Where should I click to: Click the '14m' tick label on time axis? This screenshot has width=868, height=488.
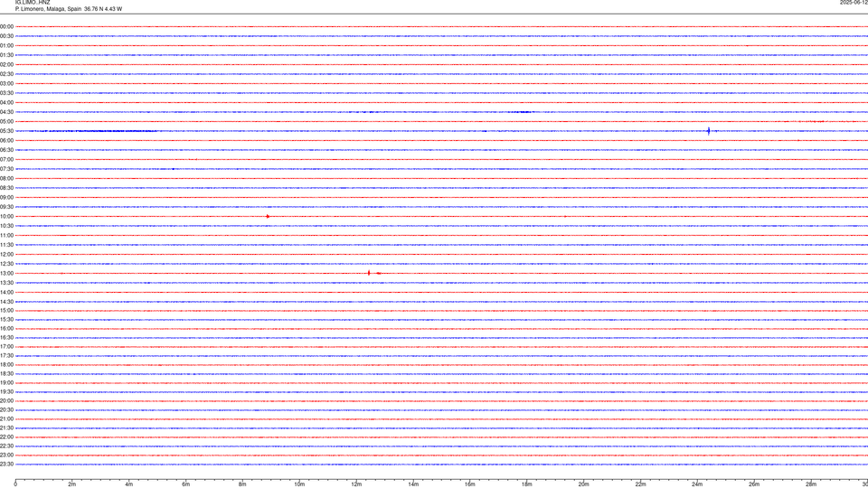click(413, 484)
